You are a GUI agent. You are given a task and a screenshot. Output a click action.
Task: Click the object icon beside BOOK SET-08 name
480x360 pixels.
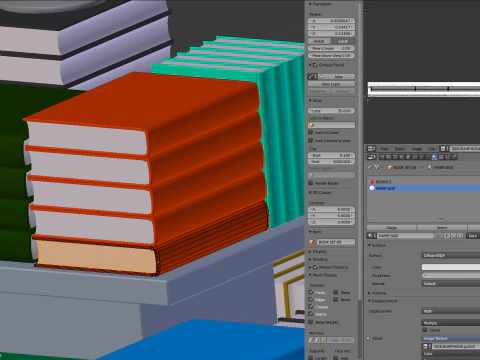click(x=312, y=242)
